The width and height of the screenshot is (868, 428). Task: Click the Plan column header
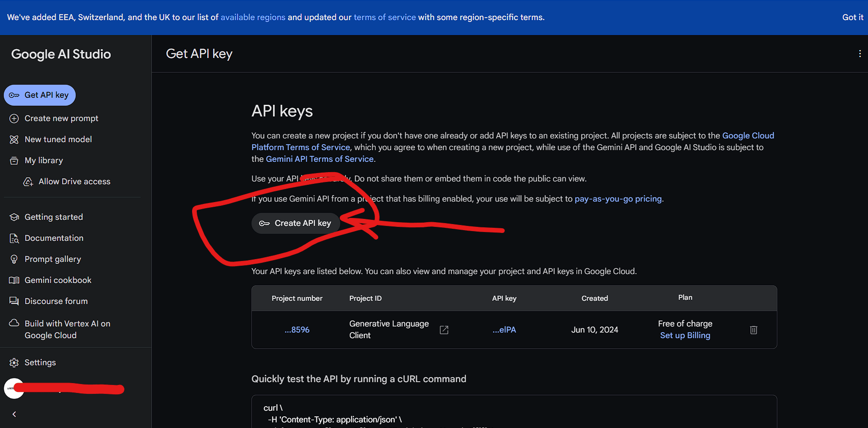685,297
